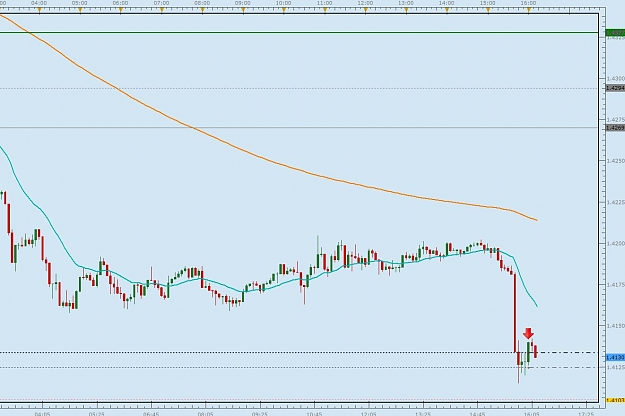Click the 09:25 label on bottom axis
The image size is (625, 416).
tap(259, 414)
